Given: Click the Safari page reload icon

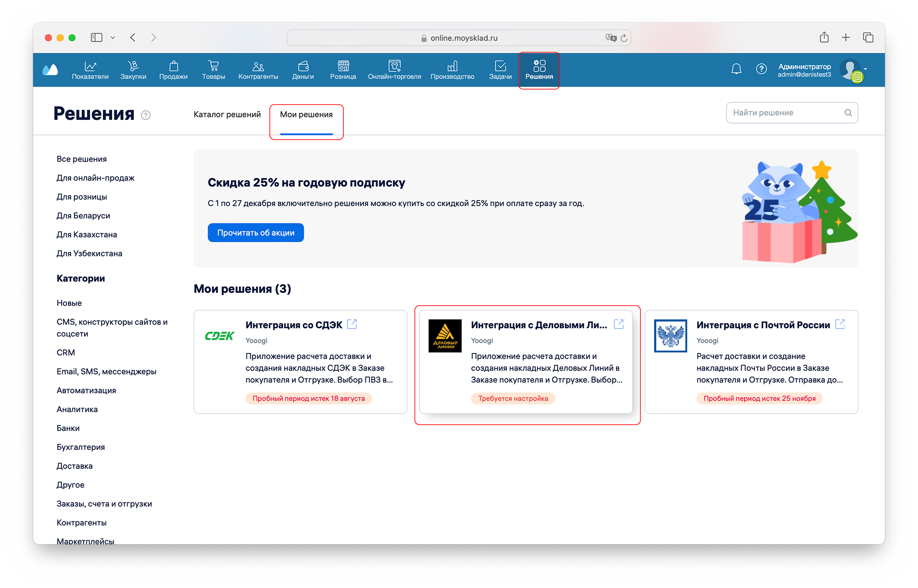Looking at the screenshot, I should pyautogui.click(x=624, y=38).
